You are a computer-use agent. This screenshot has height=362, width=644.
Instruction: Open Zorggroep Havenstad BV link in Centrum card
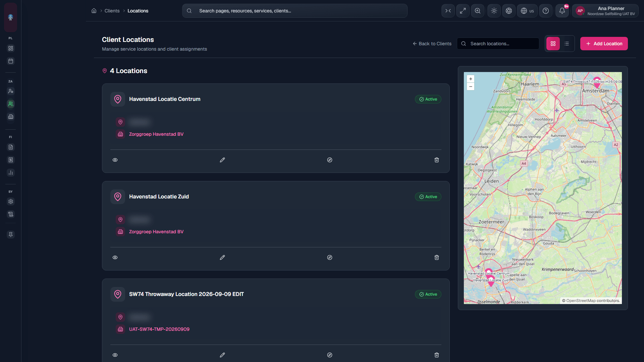coord(156,134)
